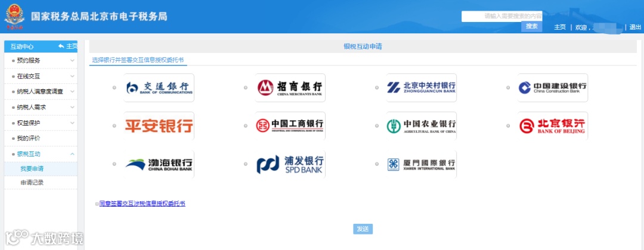Select radio button for 浦发银行
The image size is (644, 250).
246,164
